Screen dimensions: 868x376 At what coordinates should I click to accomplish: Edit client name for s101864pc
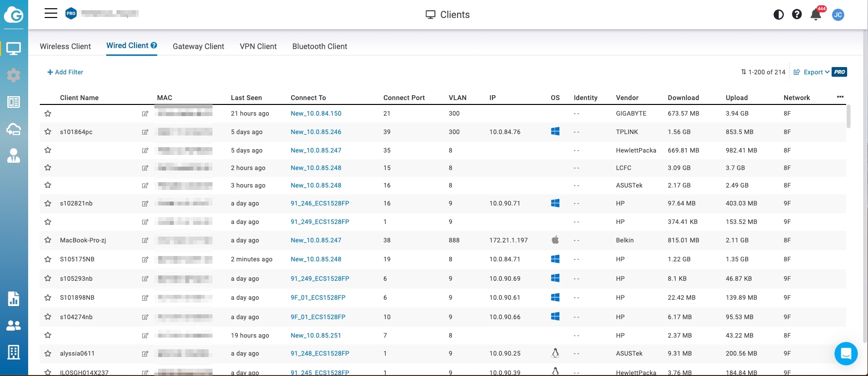145,132
